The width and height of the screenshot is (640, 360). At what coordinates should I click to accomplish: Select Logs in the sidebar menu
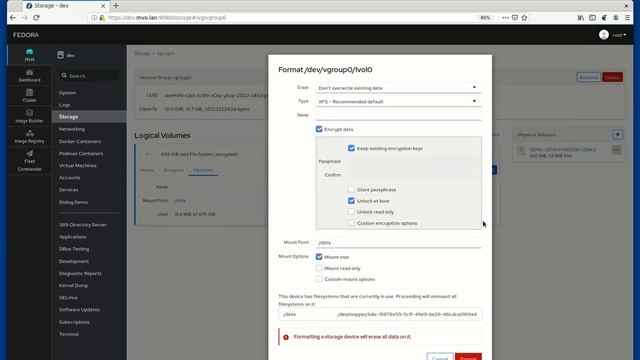[64, 105]
